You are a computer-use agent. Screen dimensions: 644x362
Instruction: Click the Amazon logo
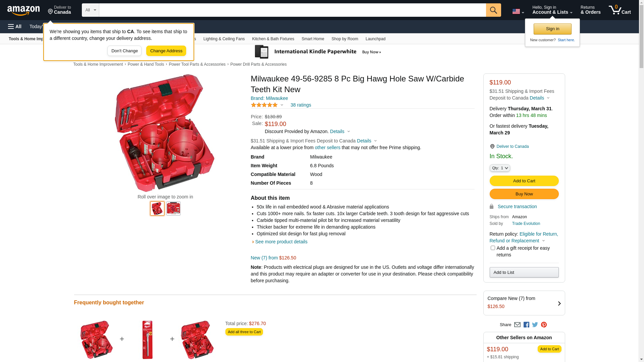(x=23, y=11)
